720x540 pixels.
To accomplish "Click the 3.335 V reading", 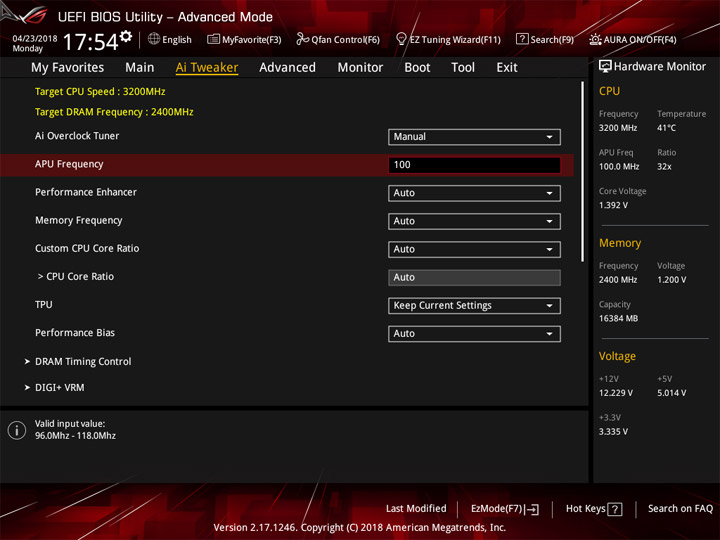I will tap(613, 432).
